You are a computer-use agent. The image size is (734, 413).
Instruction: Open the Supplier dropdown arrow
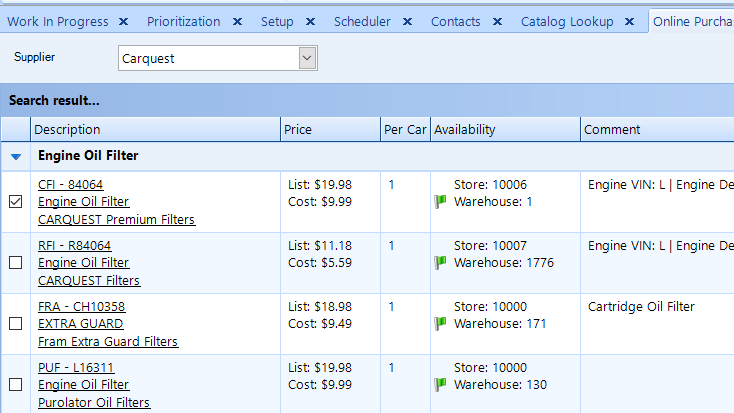tap(307, 58)
